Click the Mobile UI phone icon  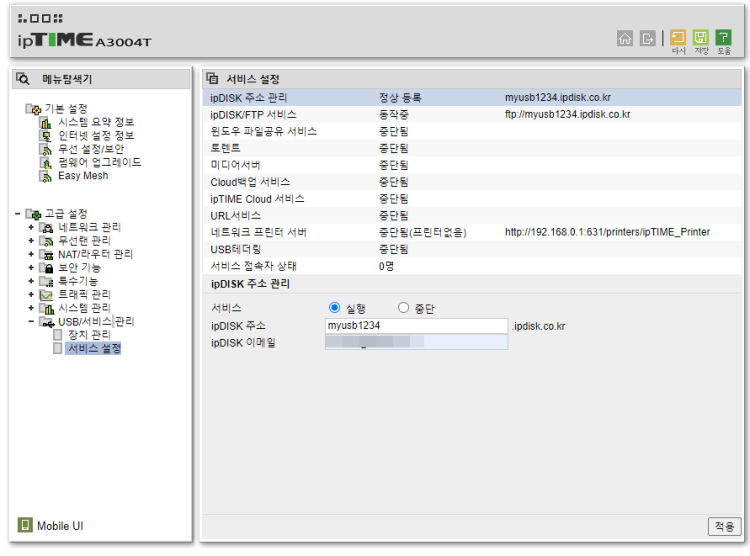point(25,525)
